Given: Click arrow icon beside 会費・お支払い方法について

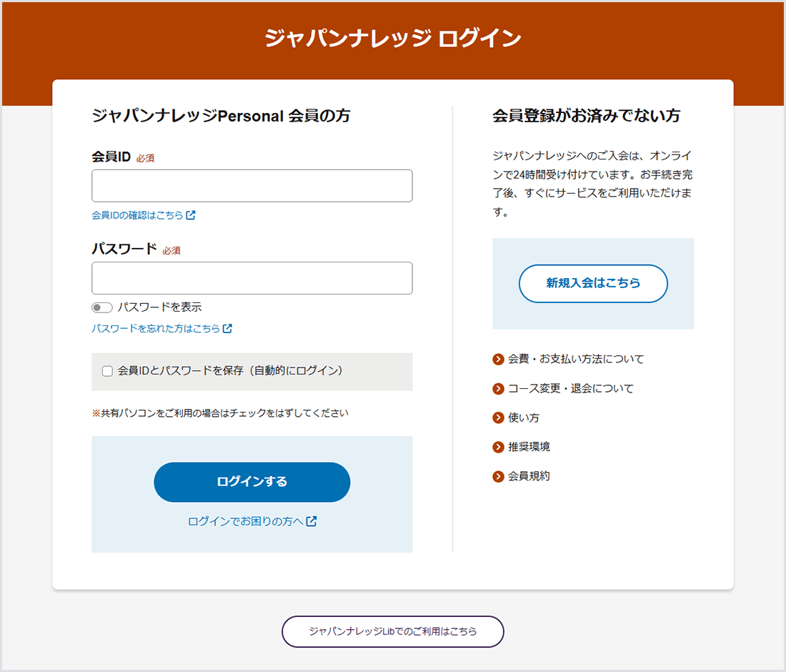Looking at the screenshot, I should click(498, 359).
